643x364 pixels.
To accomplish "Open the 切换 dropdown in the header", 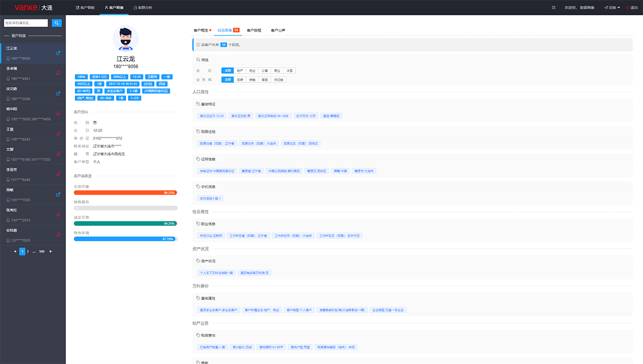I will coord(612,8).
